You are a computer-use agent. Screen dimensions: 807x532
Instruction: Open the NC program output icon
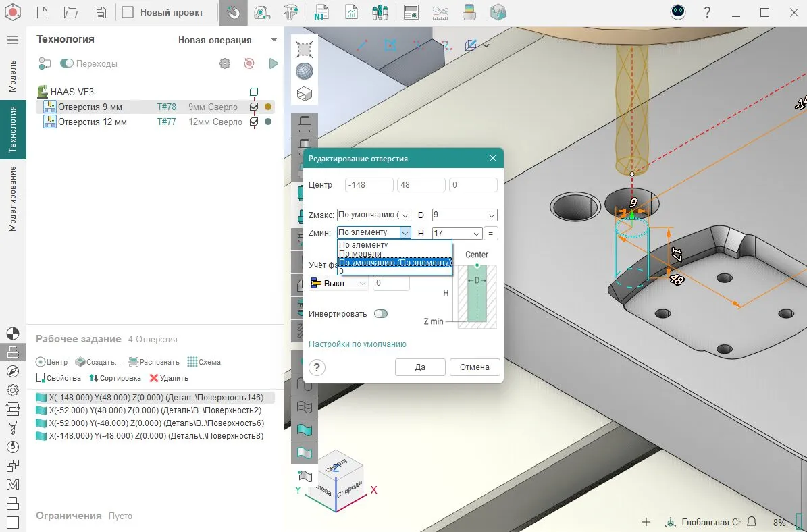pyautogui.click(x=320, y=13)
